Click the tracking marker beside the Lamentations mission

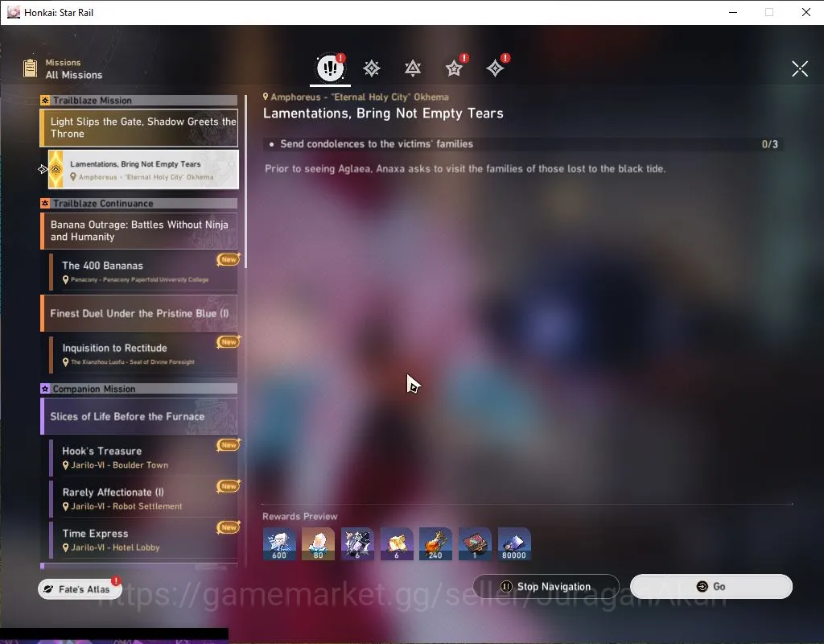pyautogui.click(x=43, y=169)
